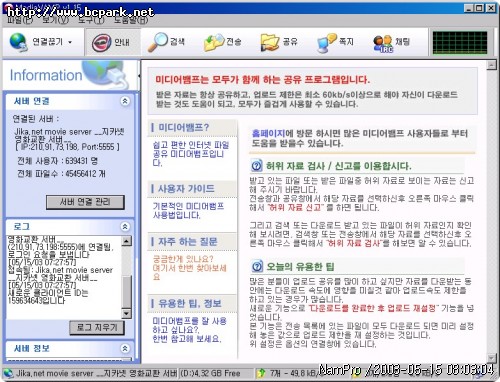500x382 pixels.
Task: Open the 도구 menu
Action: [x=91, y=20]
